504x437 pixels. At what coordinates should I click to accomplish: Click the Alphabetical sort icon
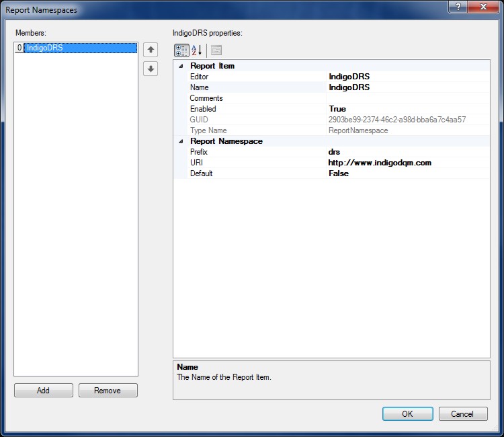point(197,50)
